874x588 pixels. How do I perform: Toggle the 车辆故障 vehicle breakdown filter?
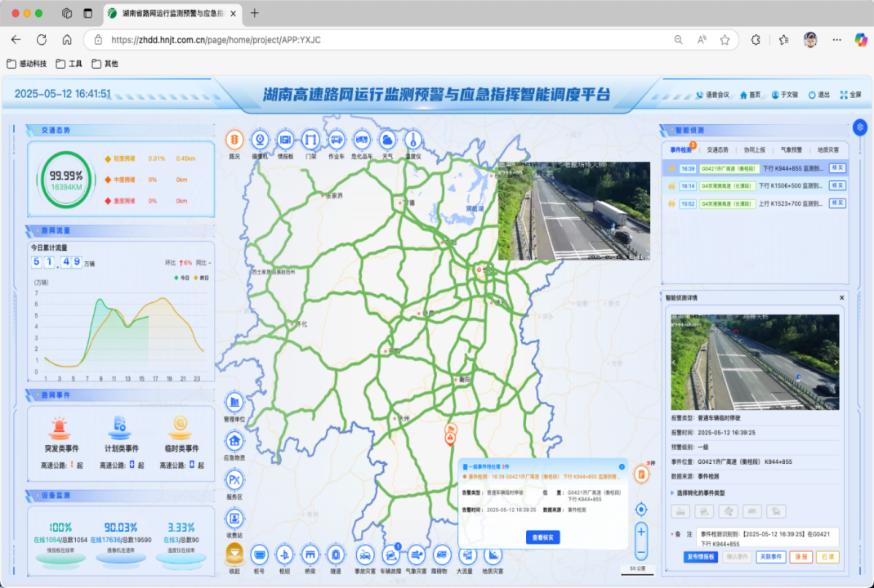click(391, 555)
